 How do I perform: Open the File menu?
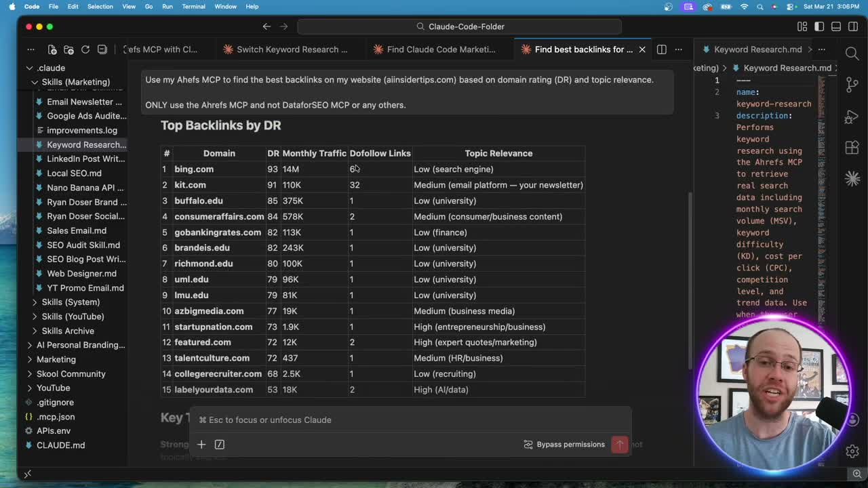[53, 7]
